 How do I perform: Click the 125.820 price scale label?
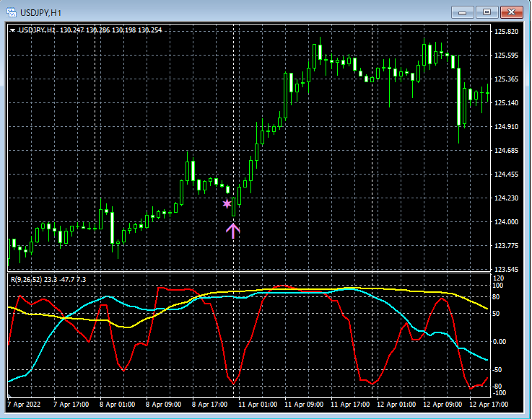tap(507, 32)
